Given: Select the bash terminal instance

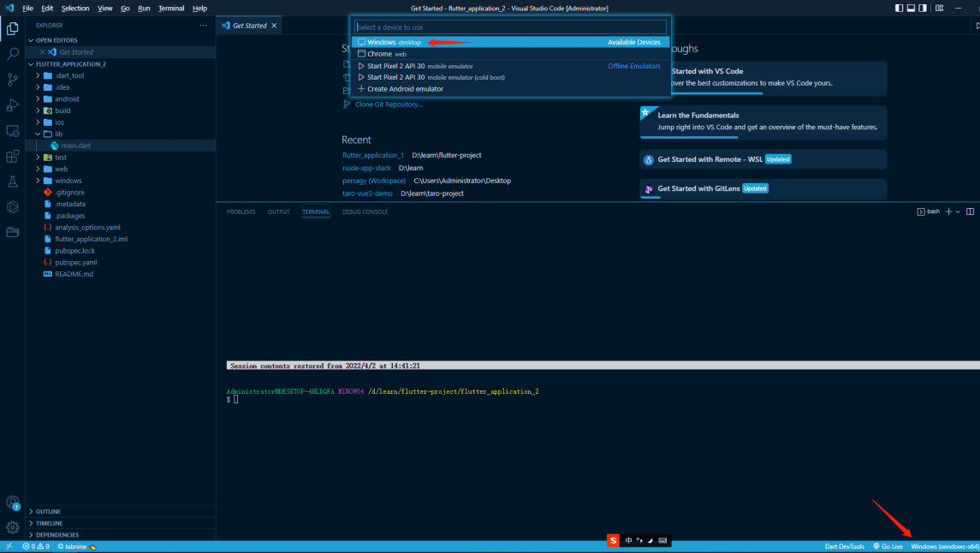Looking at the screenshot, I should click(x=928, y=211).
